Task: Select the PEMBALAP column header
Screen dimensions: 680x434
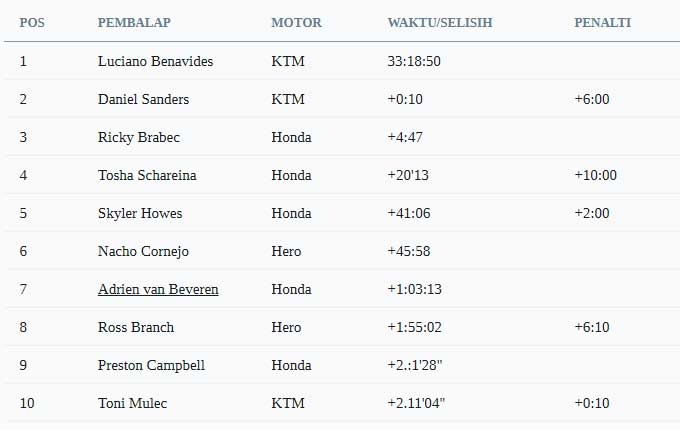Action: click(x=134, y=23)
